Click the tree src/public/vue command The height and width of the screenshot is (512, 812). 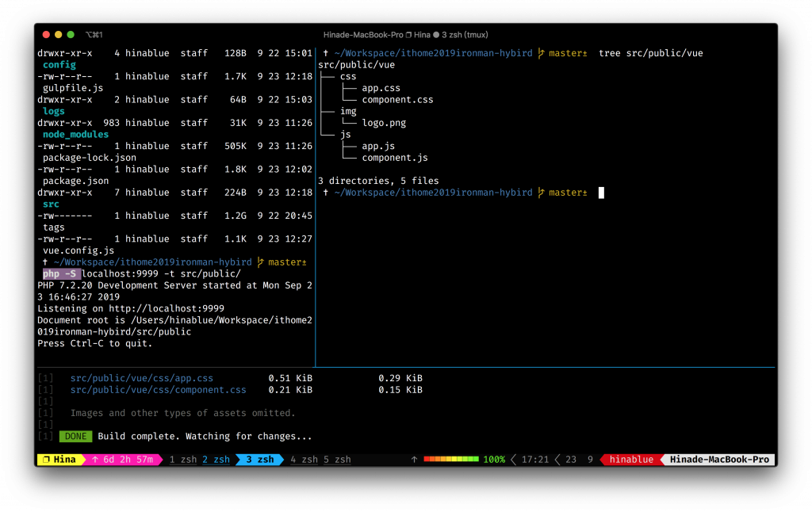tap(651, 53)
